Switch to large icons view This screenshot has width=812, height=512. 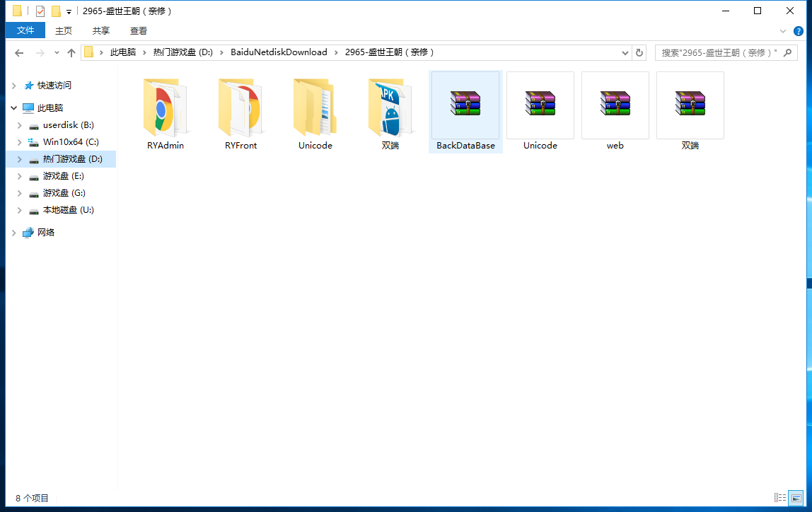(796, 498)
